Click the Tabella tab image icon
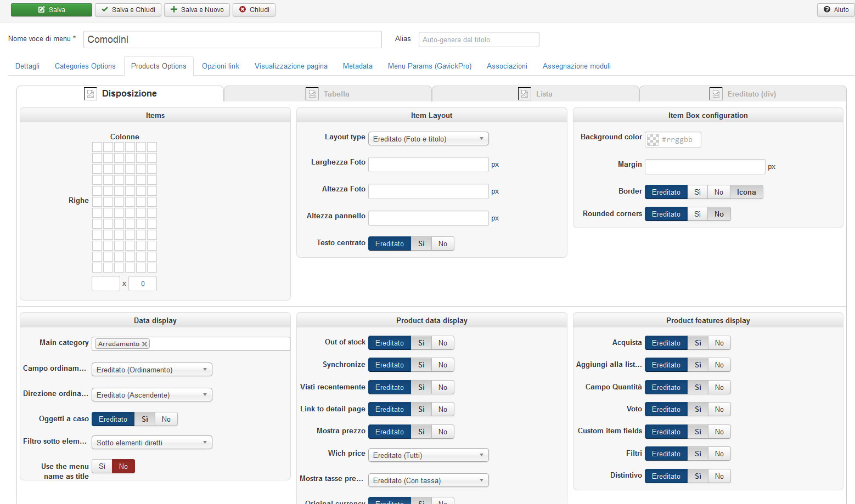 coord(312,94)
